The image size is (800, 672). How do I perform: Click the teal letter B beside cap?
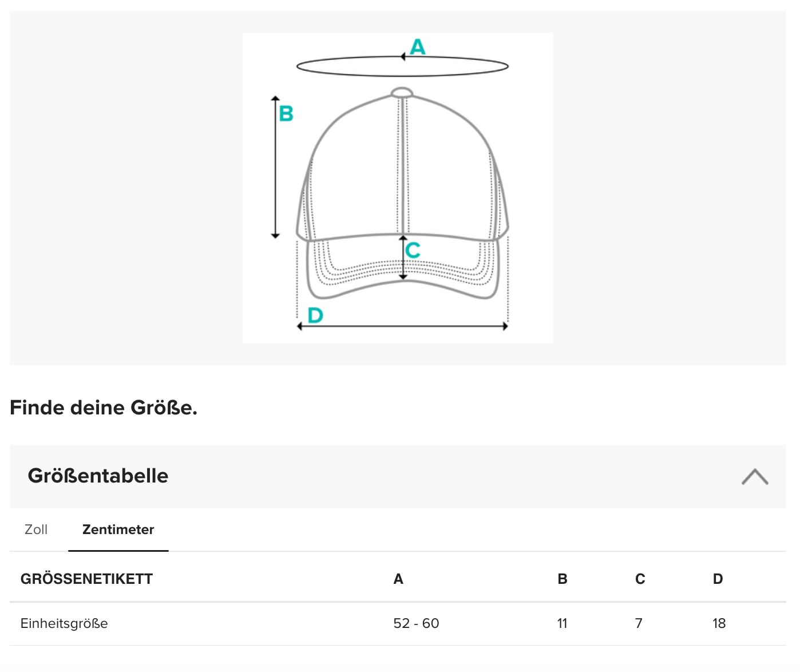click(x=286, y=113)
